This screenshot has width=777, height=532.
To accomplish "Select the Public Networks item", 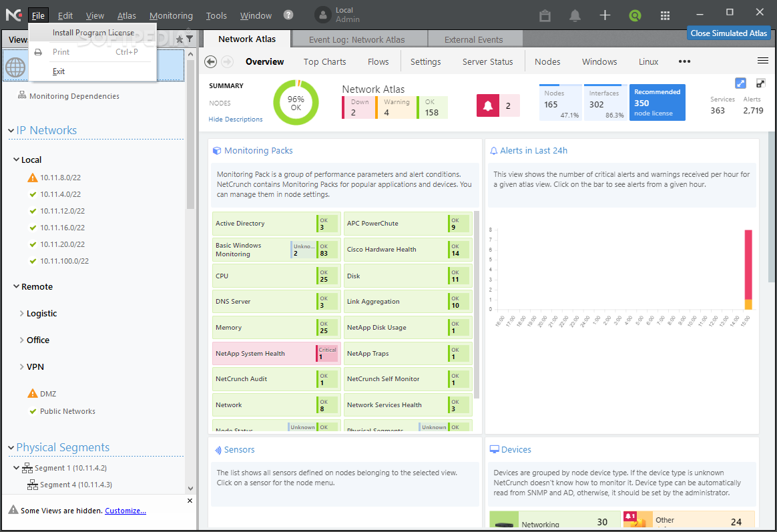I will [67, 411].
